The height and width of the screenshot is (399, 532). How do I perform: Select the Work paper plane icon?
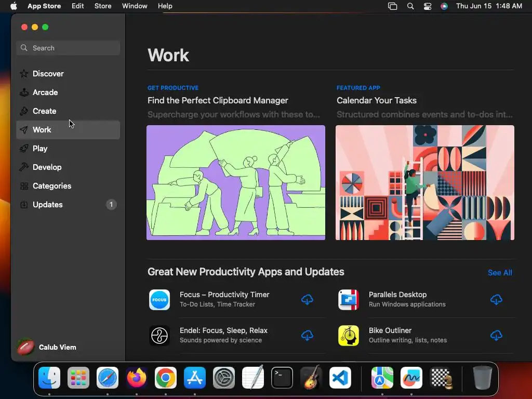point(24,129)
